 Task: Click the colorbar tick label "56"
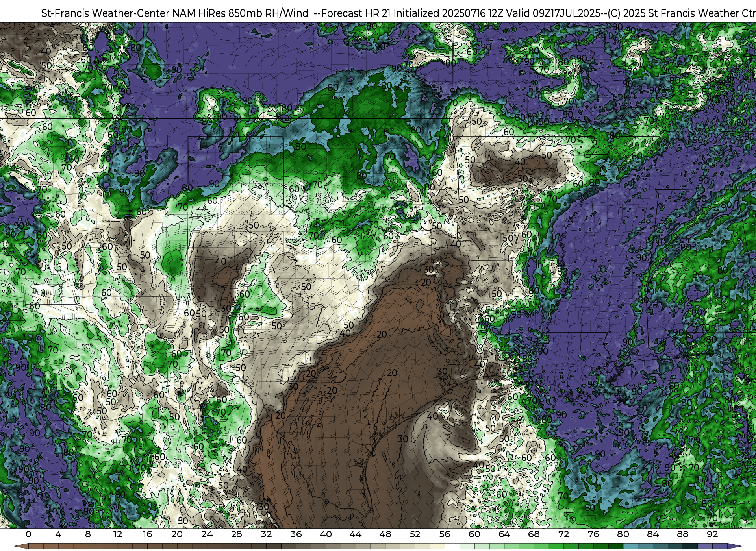(x=445, y=534)
